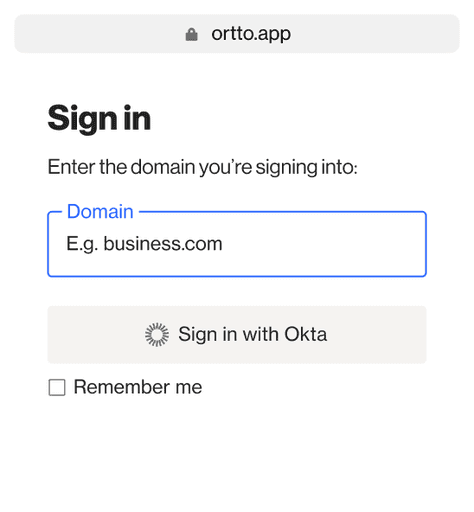Click the 'Okta' word in the button
474x512 pixels.
(x=306, y=334)
